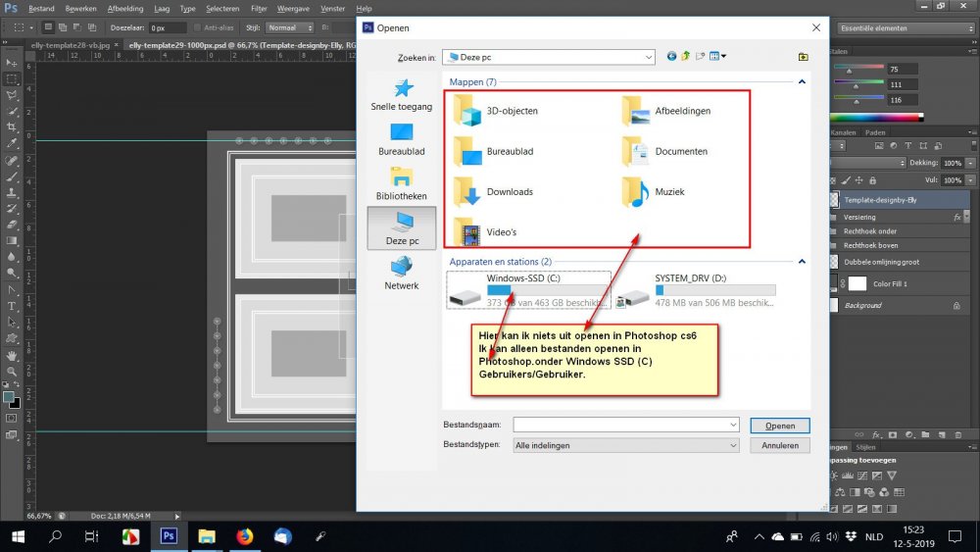Viewport: 980px width, 552px height.
Task: Go up one folder level
Action: [686, 57]
